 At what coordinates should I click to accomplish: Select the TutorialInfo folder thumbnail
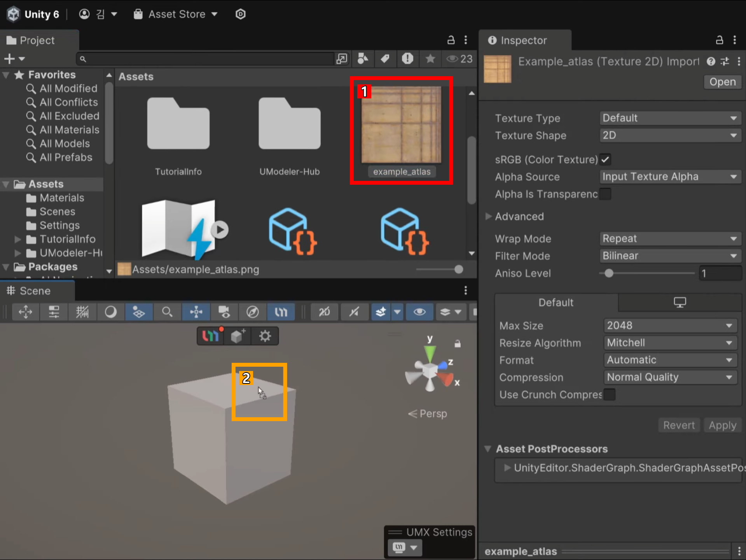(x=178, y=124)
